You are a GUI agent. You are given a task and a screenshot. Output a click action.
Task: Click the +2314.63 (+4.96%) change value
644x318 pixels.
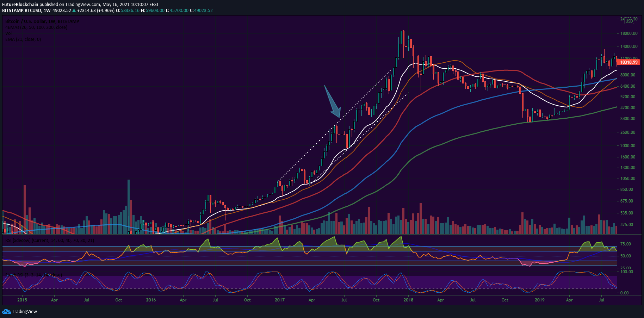click(96, 11)
